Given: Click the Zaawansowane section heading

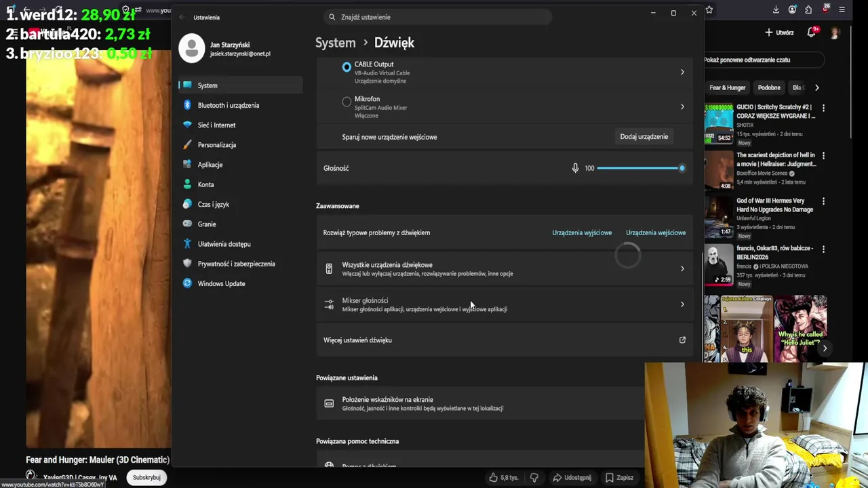Looking at the screenshot, I should [338, 206].
